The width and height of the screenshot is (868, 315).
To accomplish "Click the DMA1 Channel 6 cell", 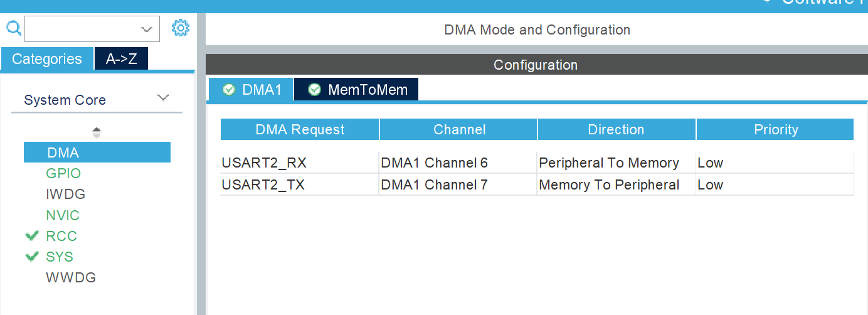I will click(458, 163).
